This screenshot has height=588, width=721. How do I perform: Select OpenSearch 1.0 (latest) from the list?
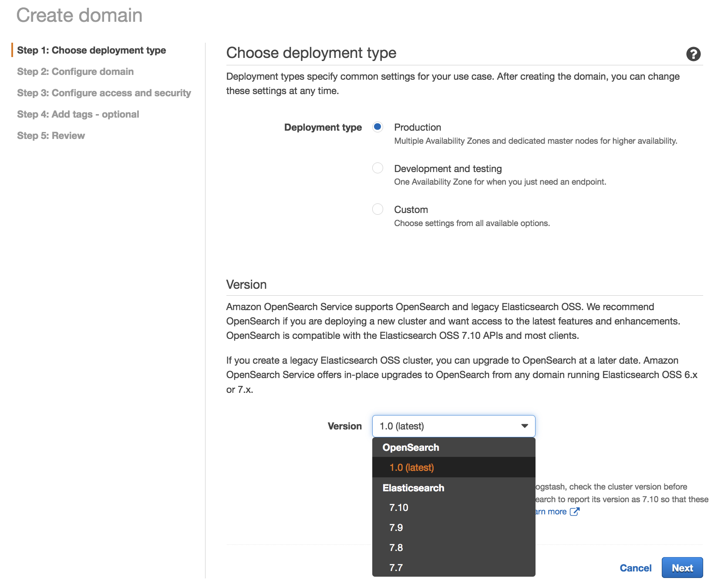(x=411, y=468)
